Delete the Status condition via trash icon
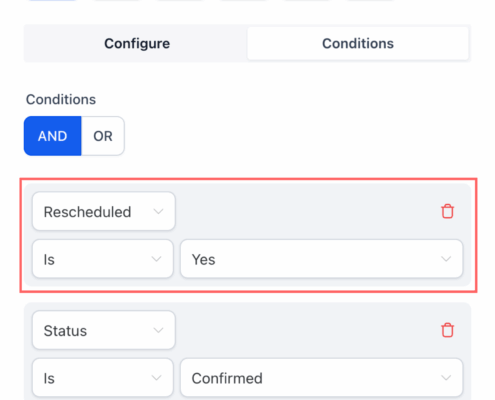Viewport: 495px width, 400px height. tap(447, 330)
